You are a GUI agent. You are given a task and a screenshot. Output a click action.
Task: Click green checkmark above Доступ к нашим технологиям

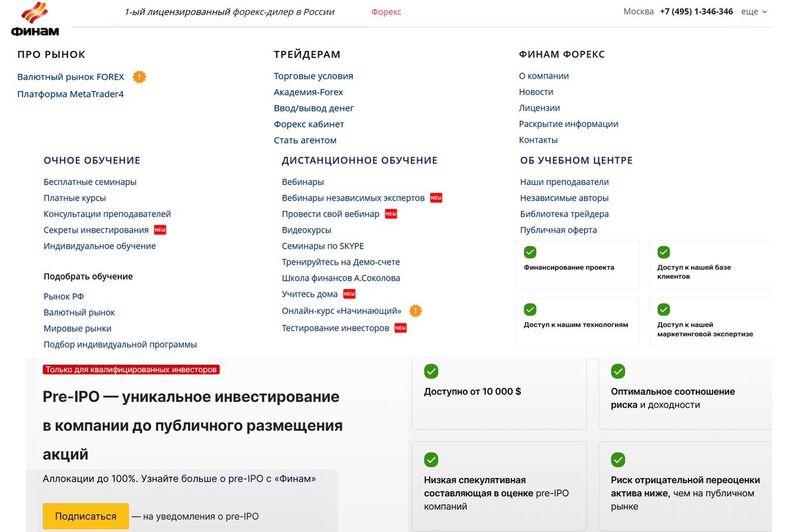(530, 310)
